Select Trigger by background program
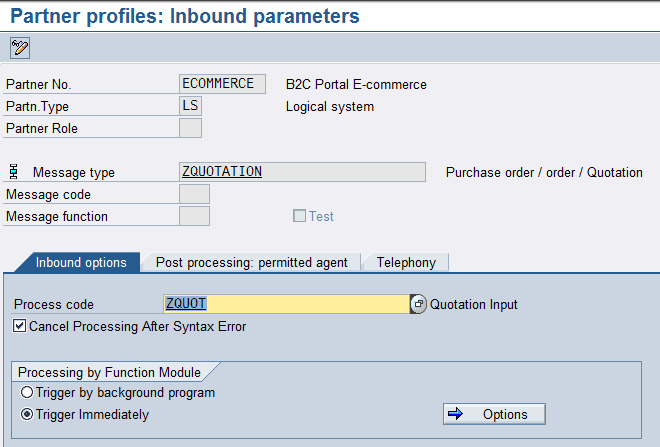This screenshot has height=447, width=660. (x=27, y=393)
